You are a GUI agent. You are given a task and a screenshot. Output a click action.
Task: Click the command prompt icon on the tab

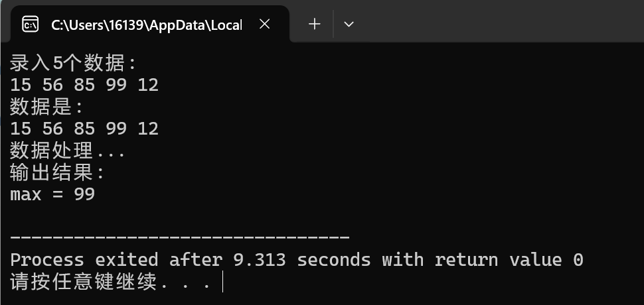click(x=30, y=25)
